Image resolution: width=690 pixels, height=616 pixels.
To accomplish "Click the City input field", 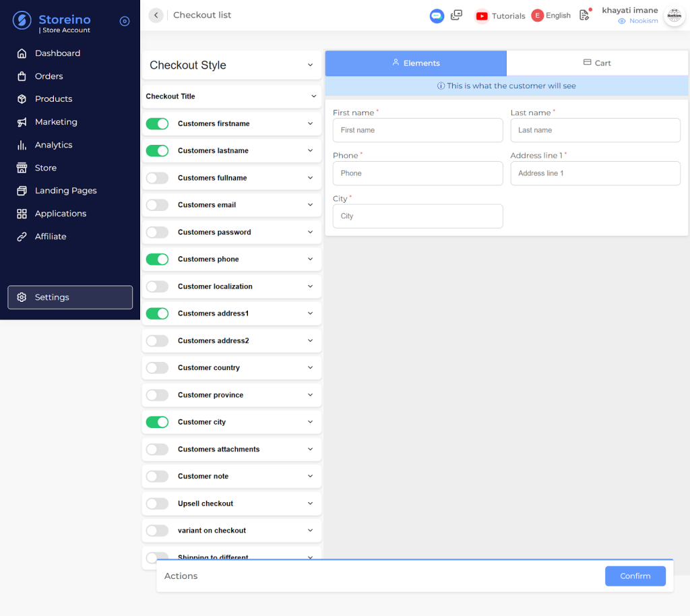I will point(418,216).
